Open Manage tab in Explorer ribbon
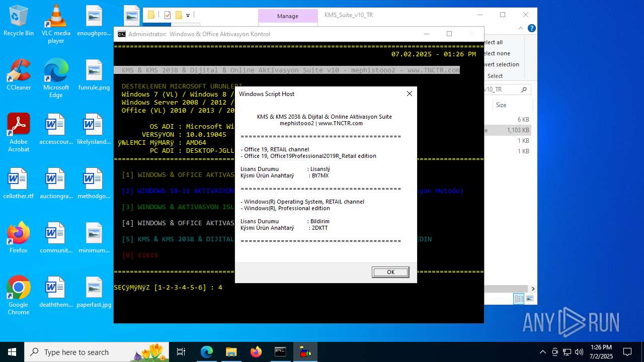Image resolution: width=644 pixels, height=362 pixels. click(x=288, y=16)
